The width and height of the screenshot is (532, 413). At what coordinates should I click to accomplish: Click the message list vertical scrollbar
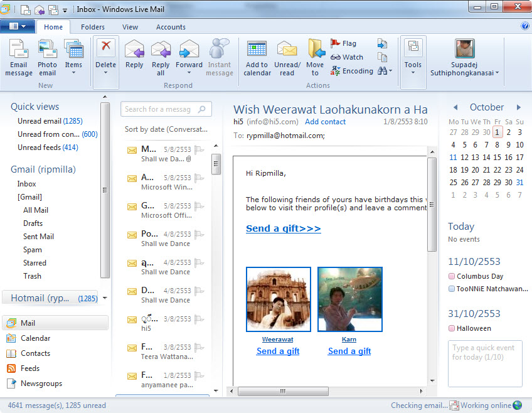(x=216, y=251)
